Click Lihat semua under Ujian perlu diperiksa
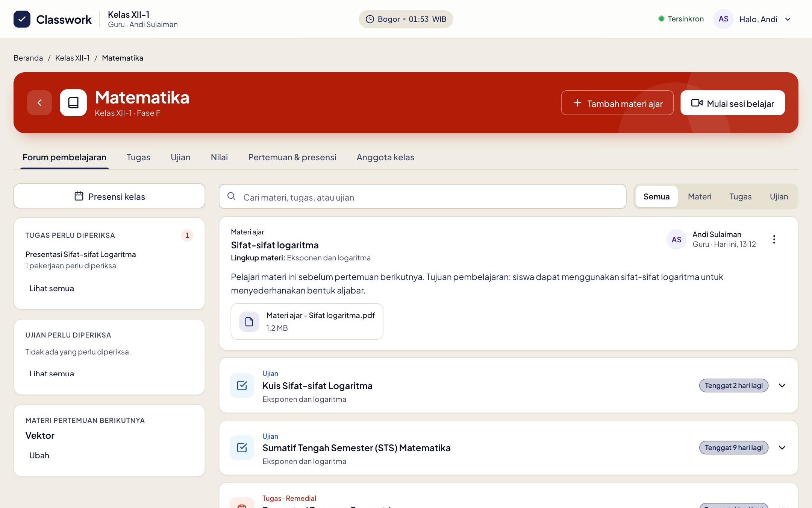This screenshot has width=812, height=508. (52, 374)
